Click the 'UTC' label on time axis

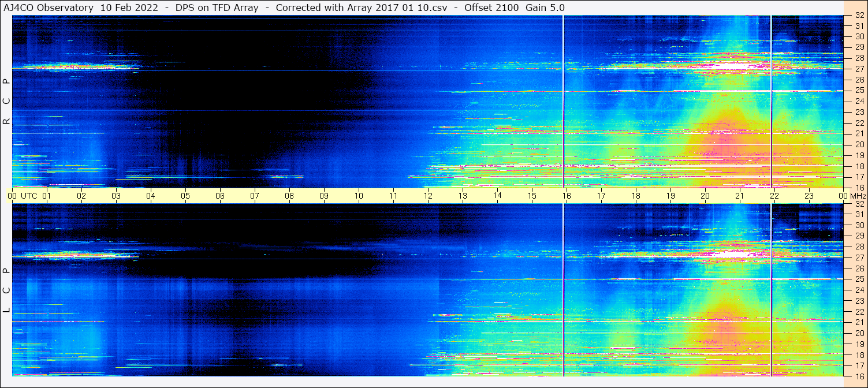29,196
